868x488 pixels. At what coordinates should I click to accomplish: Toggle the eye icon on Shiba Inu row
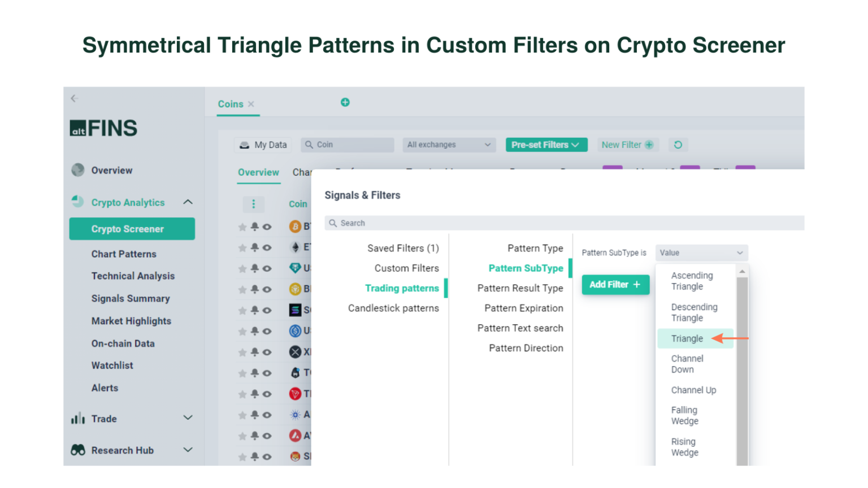tap(267, 457)
